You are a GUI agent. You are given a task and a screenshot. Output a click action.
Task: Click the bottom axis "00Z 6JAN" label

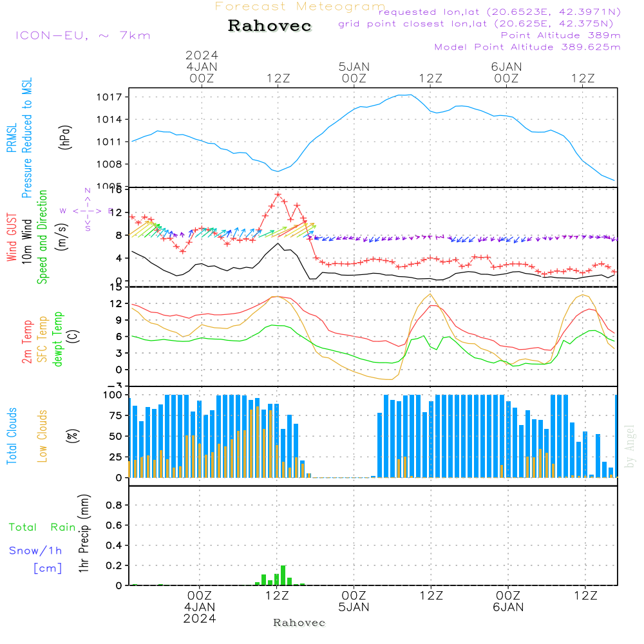[509, 601]
